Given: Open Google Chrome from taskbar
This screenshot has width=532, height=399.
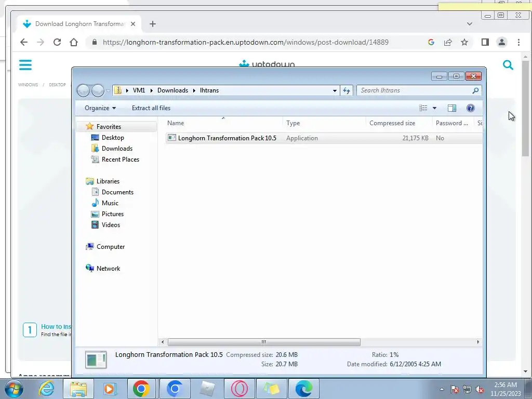Looking at the screenshot, I should point(141,389).
